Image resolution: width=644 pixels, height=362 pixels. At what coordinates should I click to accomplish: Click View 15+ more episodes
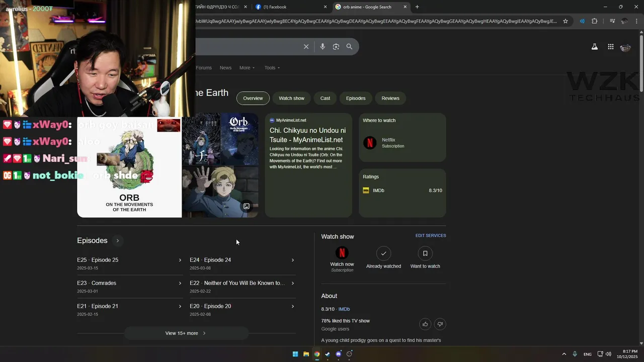186,333
